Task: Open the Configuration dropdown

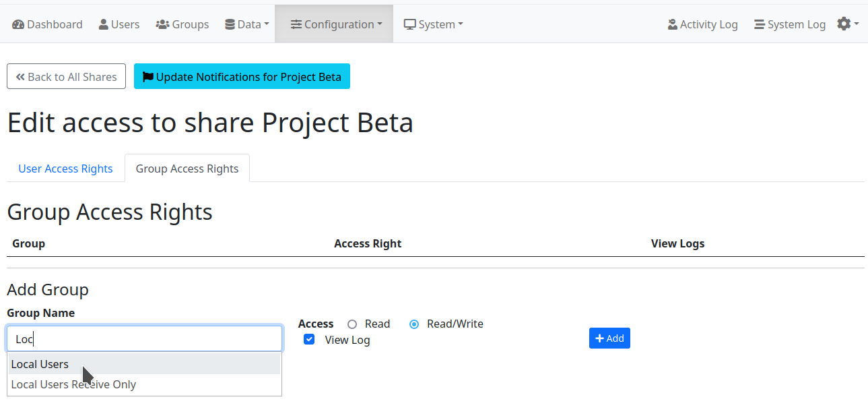Action: coord(335,24)
